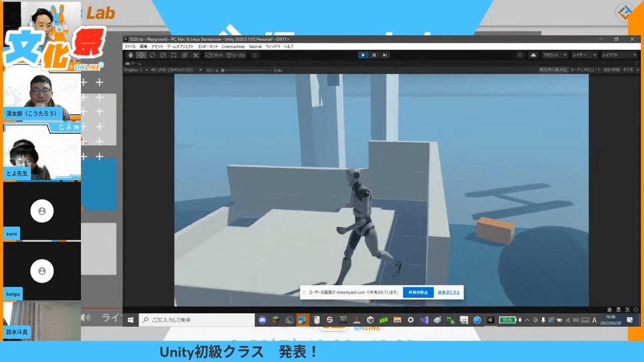Open the Display 1 dropdown
644x362 pixels.
pyautogui.click(x=135, y=70)
